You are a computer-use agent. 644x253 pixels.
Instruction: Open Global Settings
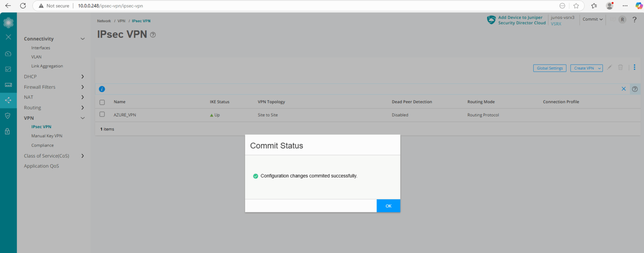tap(549, 67)
